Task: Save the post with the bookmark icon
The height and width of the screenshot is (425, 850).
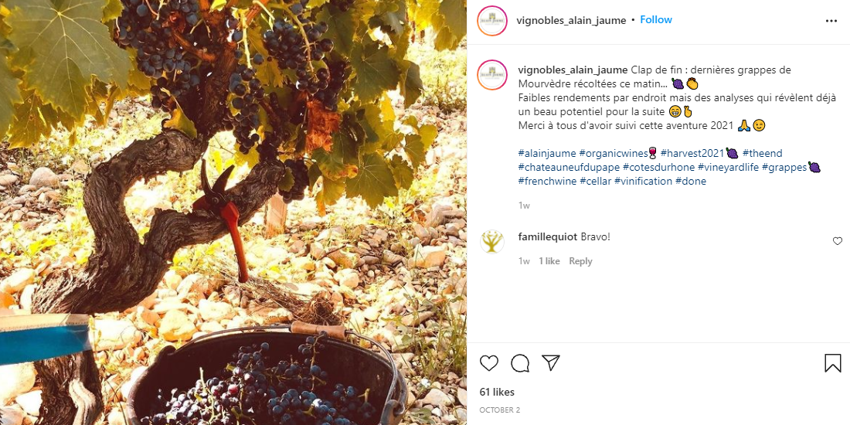Action: [832, 363]
